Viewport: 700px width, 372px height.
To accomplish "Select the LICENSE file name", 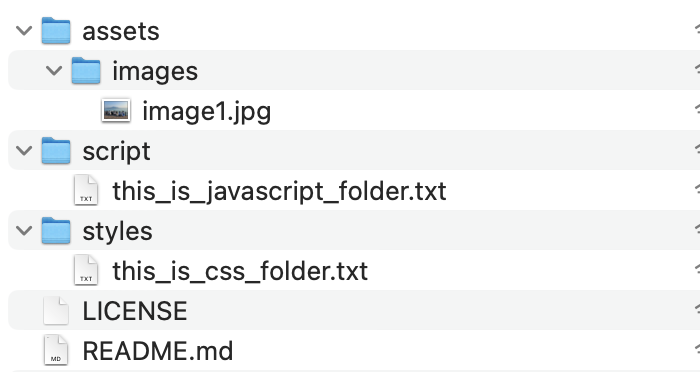I will [x=135, y=311].
